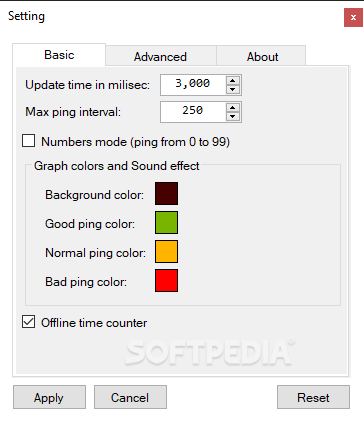Decrease Update time with down arrow
364x423 pixels.
point(233,89)
